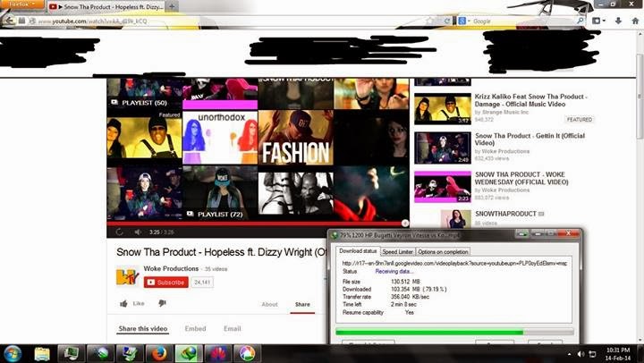
Task: Open the Embed sub-tab
Action: click(x=195, y=328)
